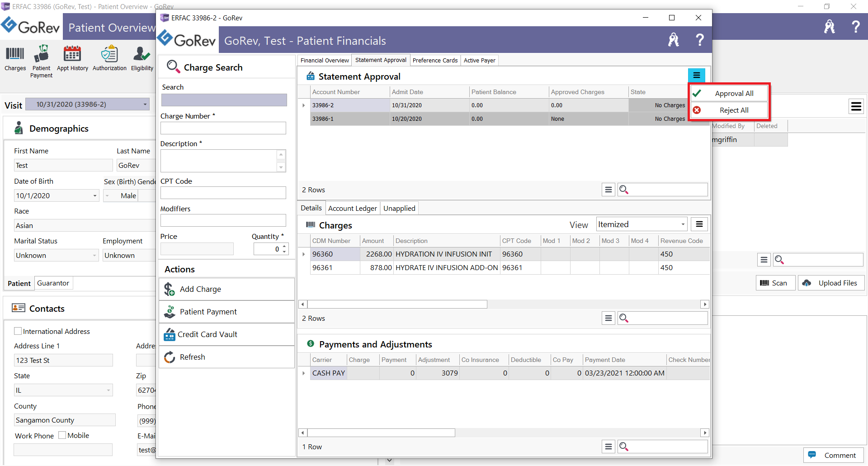
Task: Click the Refresh action icon
Action: click(170, 357)
